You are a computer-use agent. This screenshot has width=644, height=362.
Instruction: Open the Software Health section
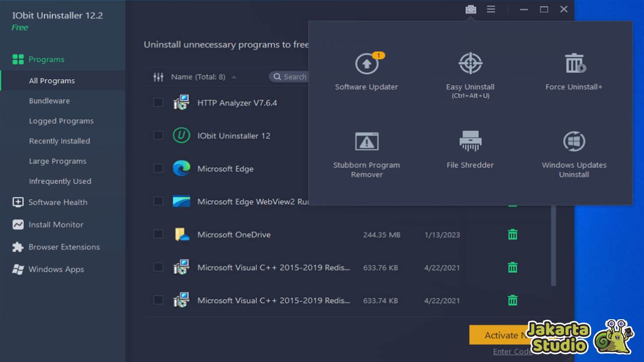click(x=58, y=202)
